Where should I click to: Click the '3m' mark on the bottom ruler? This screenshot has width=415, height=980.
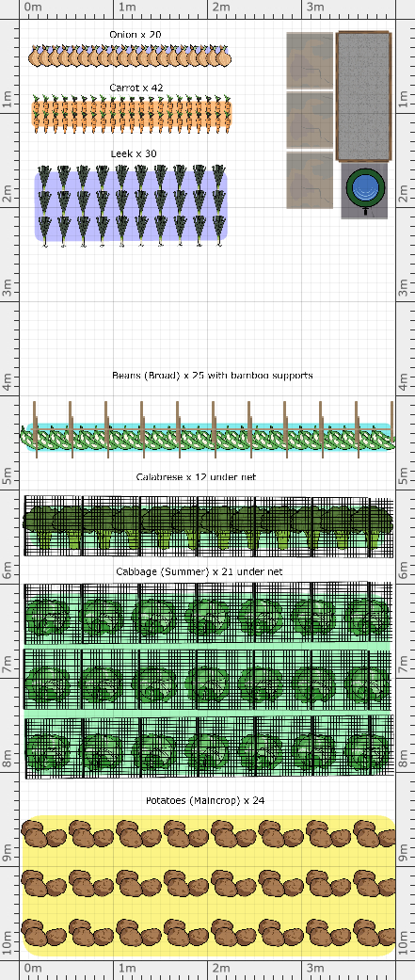click(x=314, y=969)
